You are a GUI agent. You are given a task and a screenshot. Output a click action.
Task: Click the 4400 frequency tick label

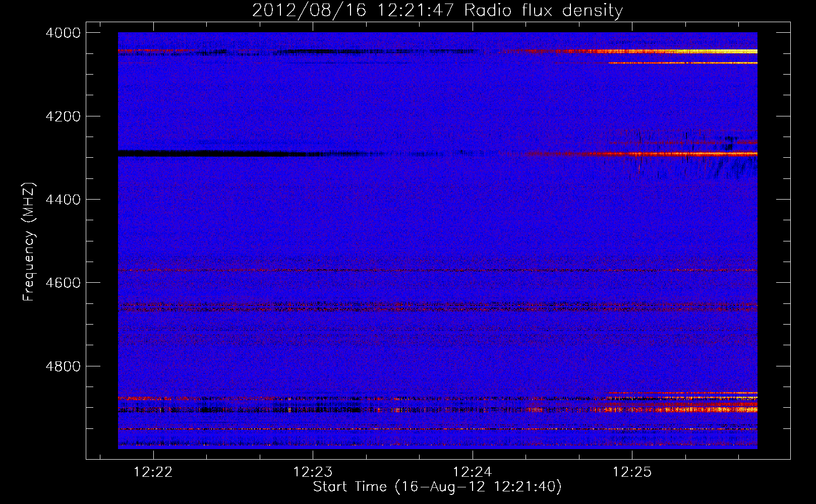pyautogui.click(x=63, y=200)
